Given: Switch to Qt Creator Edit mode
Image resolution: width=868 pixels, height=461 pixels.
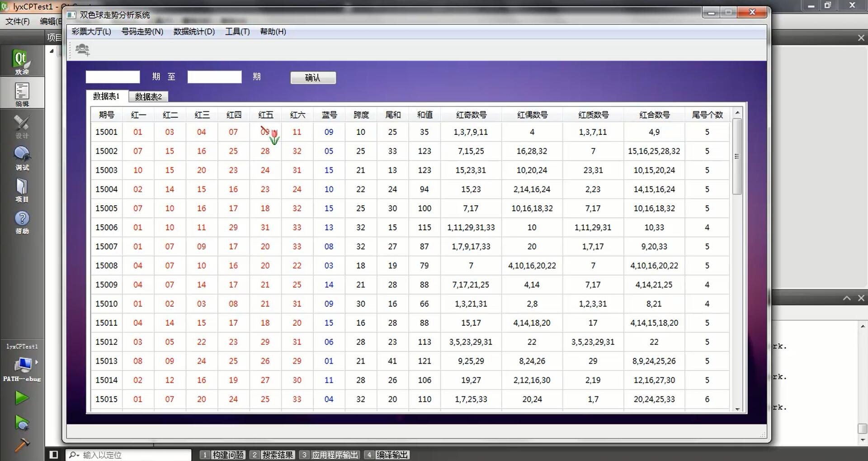Looking at the screenshot, I should point(22,94).
